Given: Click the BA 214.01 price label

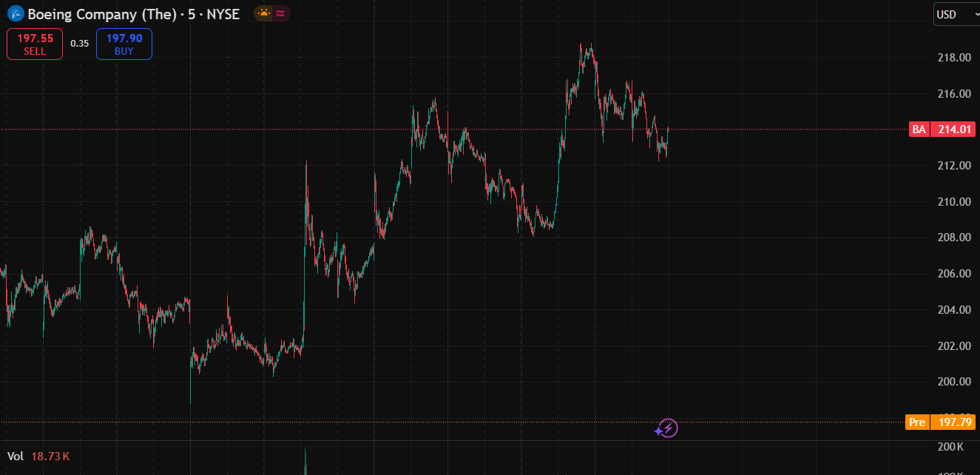Looking at the screenshot, I should [942, 129].
